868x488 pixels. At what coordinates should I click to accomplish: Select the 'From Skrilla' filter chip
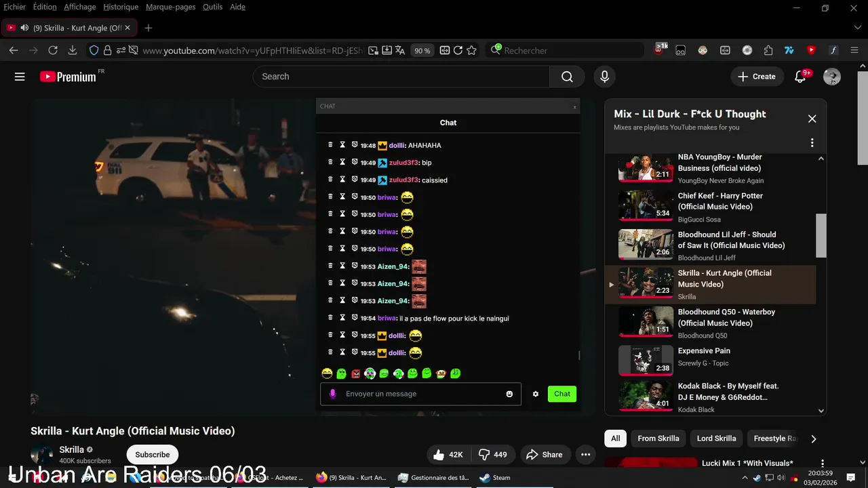[658, 439]
